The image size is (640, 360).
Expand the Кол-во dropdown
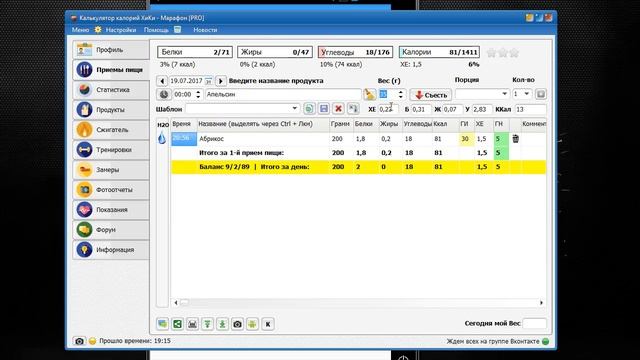tap(527, 94)
